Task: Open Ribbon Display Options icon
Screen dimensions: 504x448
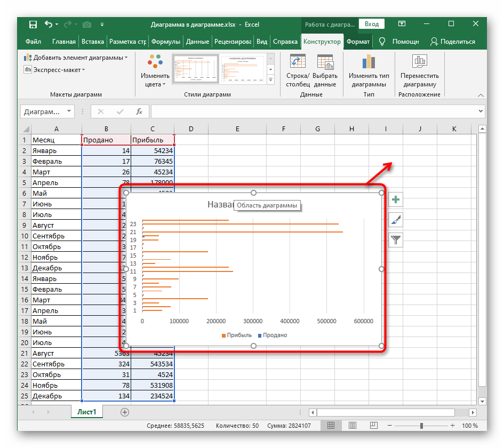Action: [x=402, y=24]
